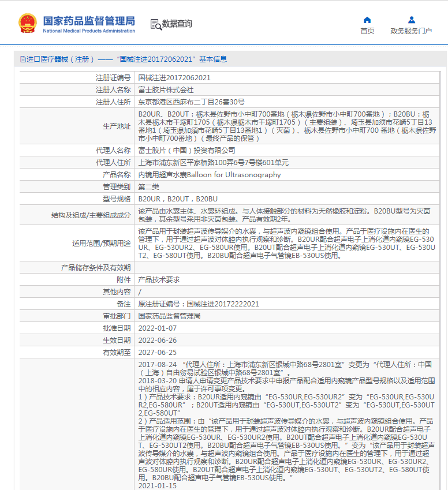Click the 结构及组成/主要组成成分 row label

(x=91, y=215)
